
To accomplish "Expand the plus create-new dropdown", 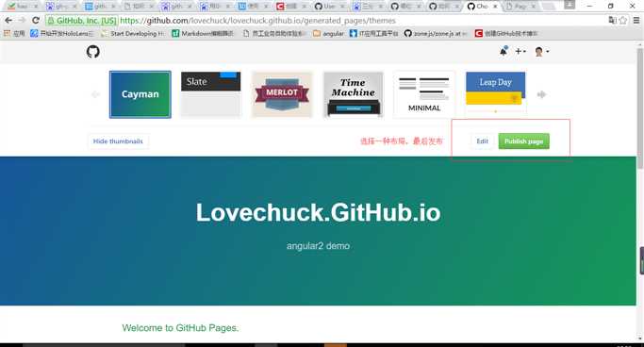I will coord(520,51).
